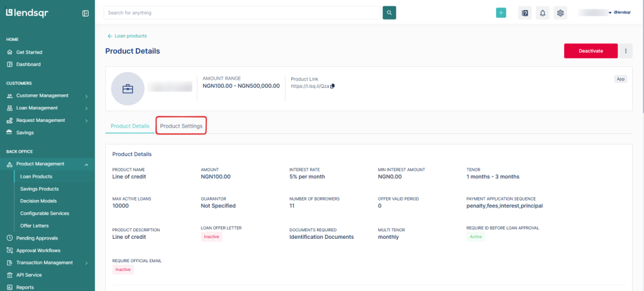Viewport: 644px width, 291px height.
Task: Open the notifications bell icon
Action: click(x=542, y=13)
